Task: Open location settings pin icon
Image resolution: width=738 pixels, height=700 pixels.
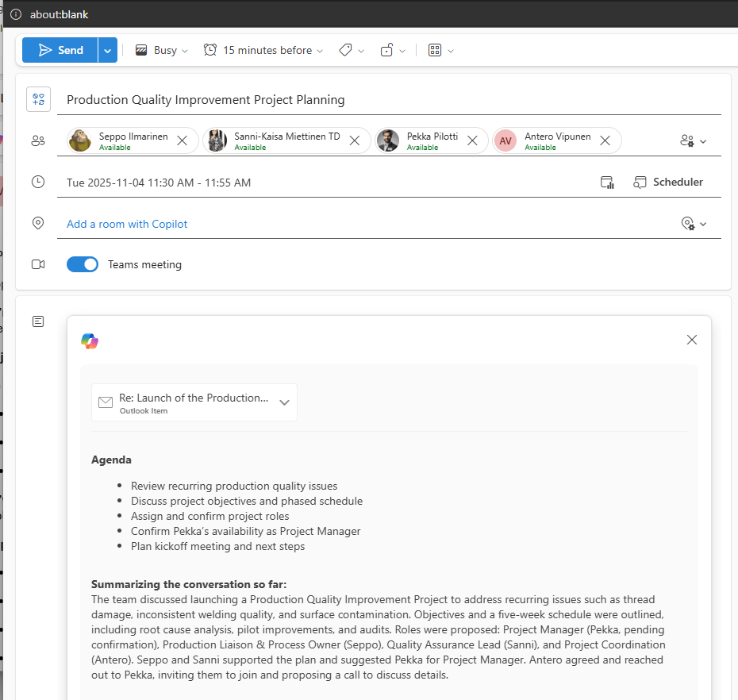Action: (693, 224)
